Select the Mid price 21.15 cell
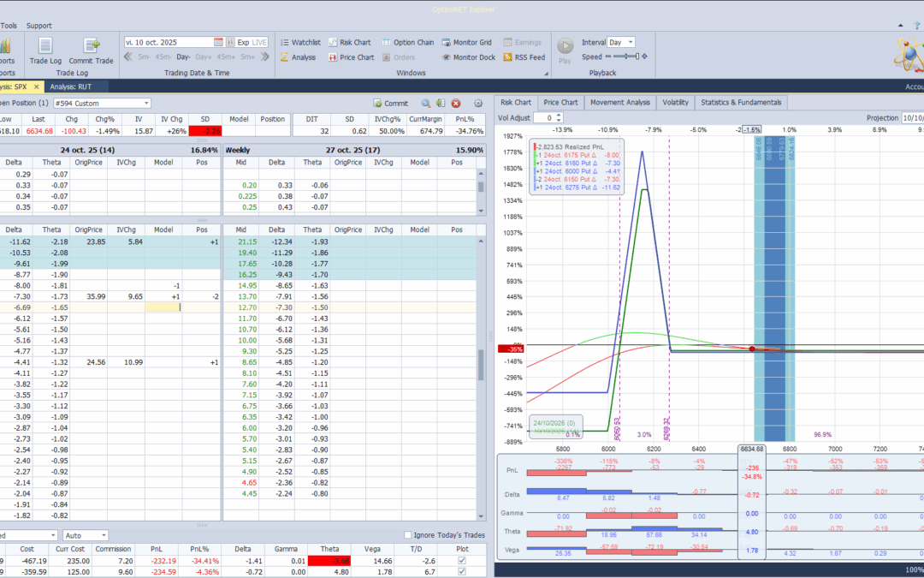This screenshot has width=924, height=578. click(241, 241)
